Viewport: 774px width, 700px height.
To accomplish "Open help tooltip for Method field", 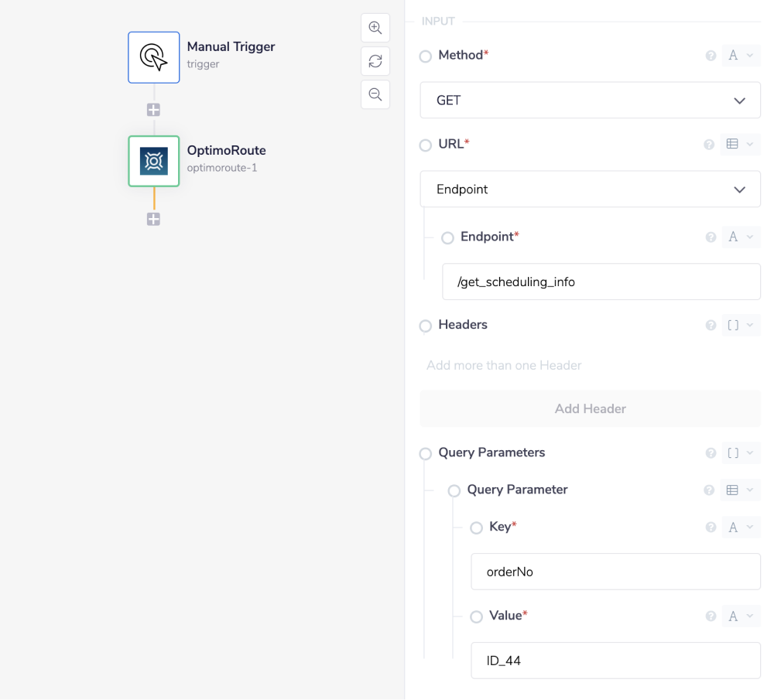I will click(711, 56).
